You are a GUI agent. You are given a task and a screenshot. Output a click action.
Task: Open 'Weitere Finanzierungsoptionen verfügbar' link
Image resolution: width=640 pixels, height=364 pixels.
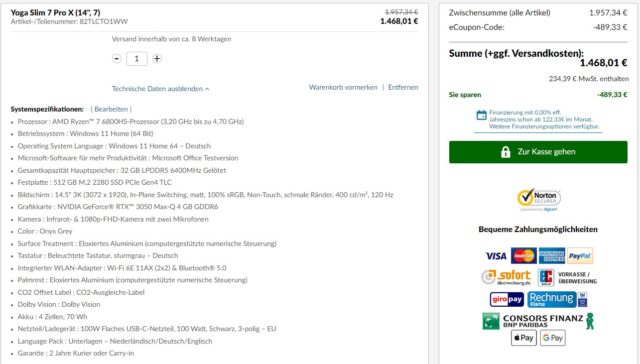pos(544,126)
